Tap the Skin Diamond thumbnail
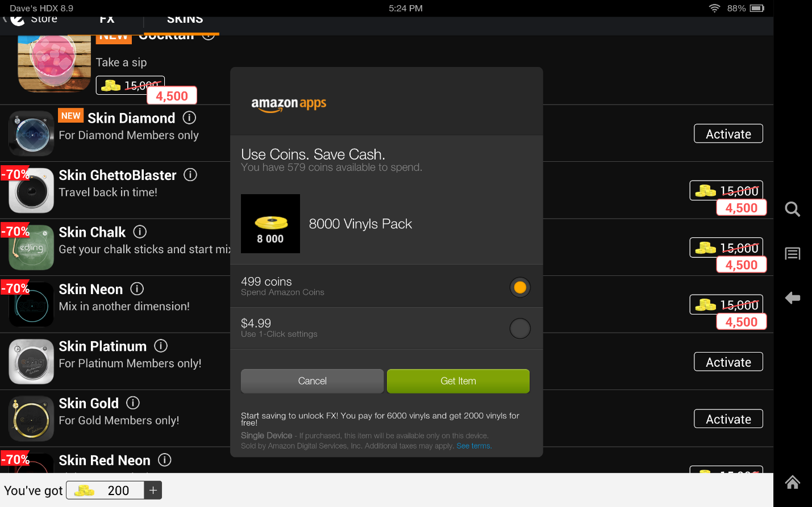This screenshot has width=812, height=507. (31, 133)
